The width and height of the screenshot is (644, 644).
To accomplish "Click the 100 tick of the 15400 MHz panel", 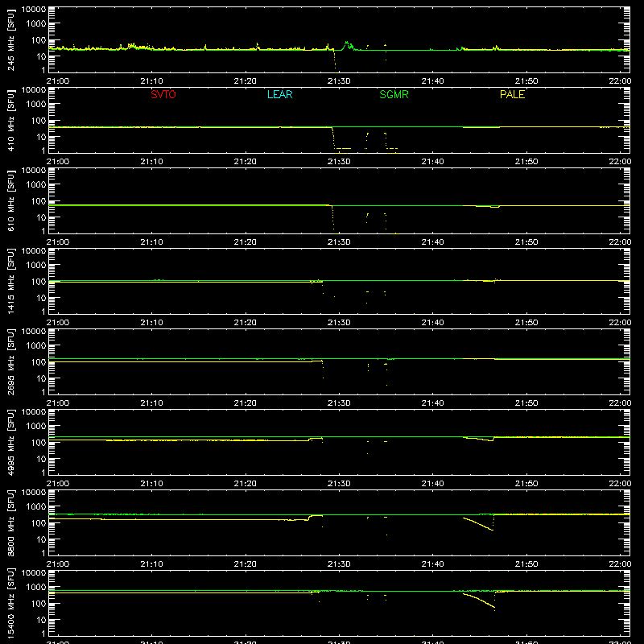I will [x=39, y=604].
